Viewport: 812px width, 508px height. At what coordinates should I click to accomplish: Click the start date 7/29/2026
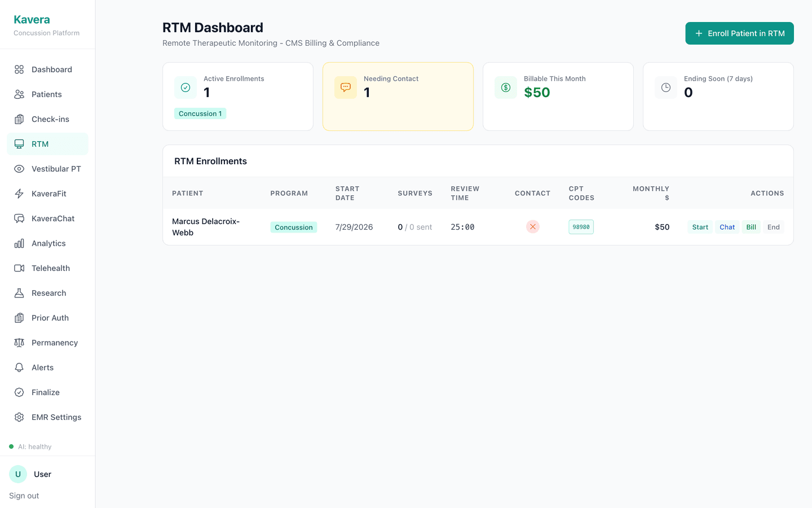(x=354, y=227)
